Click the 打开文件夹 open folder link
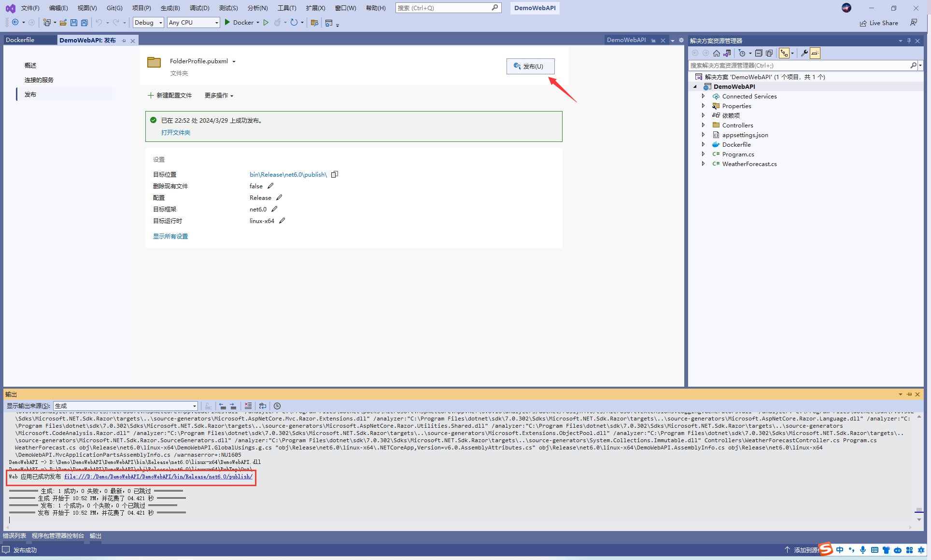Image resolution: width=931 pixels, height=560 pixels. (x=176, y=132)
